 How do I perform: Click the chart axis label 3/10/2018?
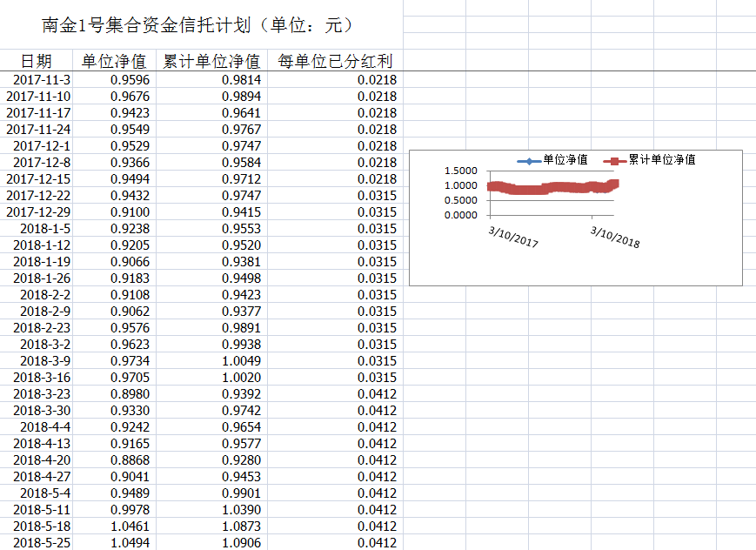pyautogui.click(x=614, y=236)
